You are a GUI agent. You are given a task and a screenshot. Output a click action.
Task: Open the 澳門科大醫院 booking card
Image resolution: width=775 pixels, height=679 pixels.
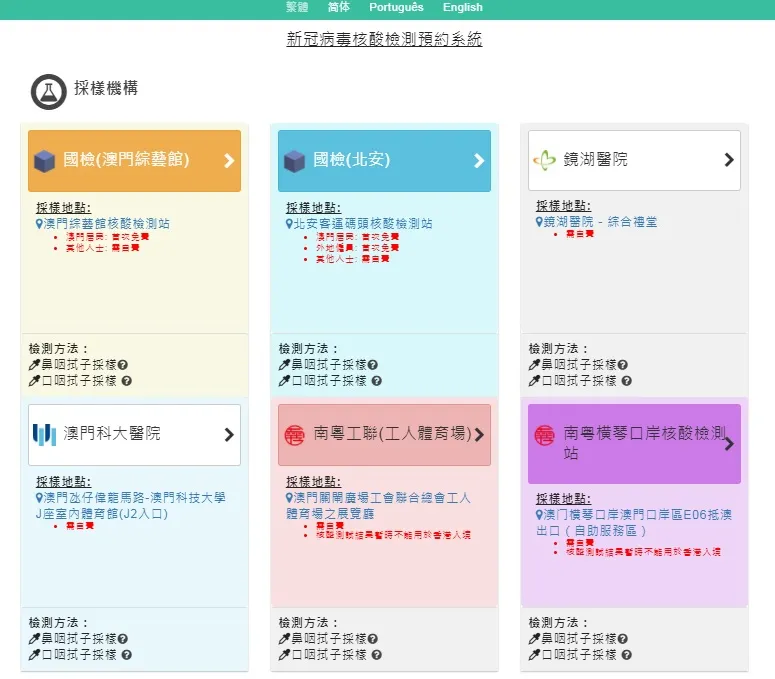click(134, 434)
